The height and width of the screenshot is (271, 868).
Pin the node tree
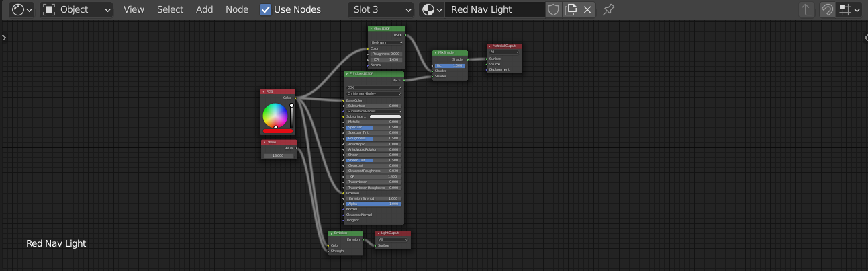click(608, 9)
